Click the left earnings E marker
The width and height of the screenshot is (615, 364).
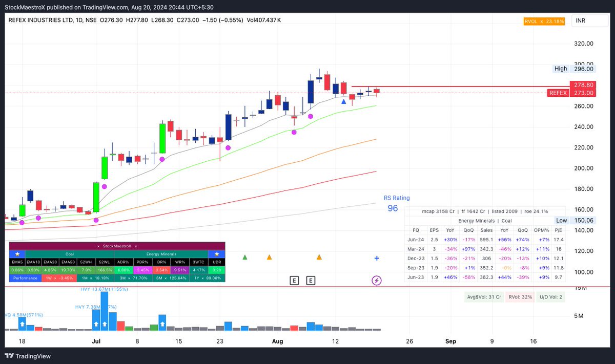294,280
